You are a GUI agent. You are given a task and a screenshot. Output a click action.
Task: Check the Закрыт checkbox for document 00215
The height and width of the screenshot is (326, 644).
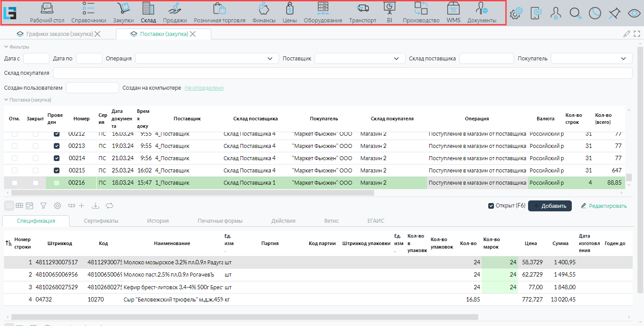(x=35, y=170)
